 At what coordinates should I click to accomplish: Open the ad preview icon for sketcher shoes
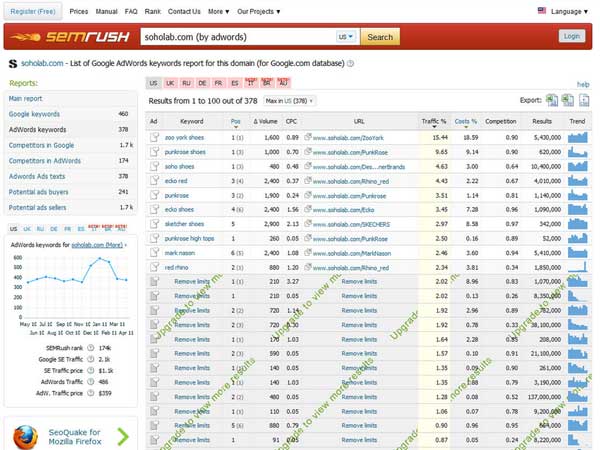pos(154,224)
